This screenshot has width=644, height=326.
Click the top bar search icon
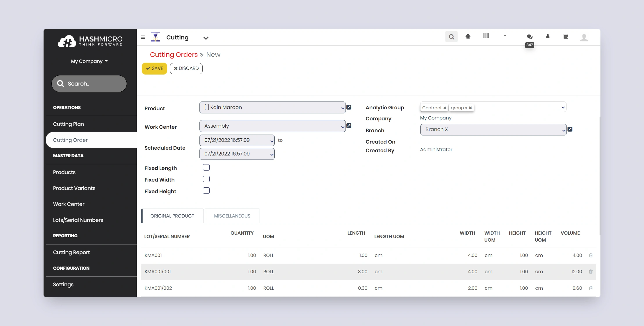pyautogui.click(x=451, y=37)
